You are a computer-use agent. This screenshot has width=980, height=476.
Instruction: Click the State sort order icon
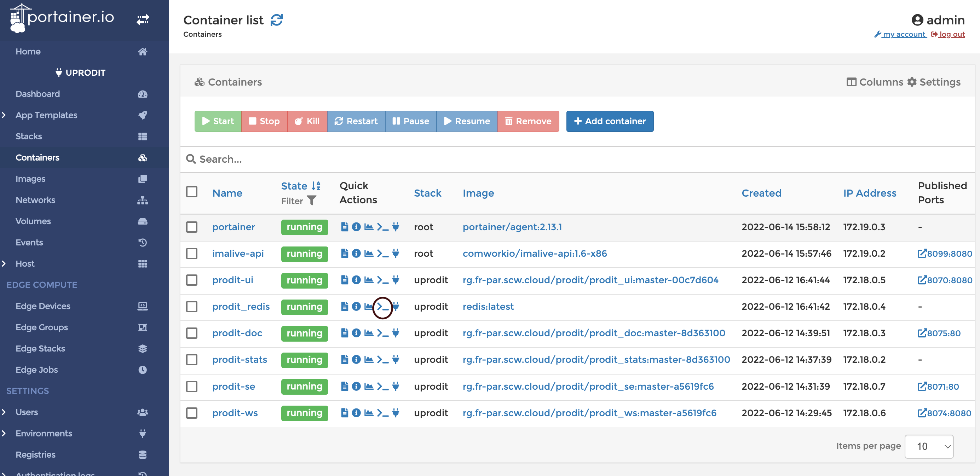pyautogui.click(x=316, y=186)
